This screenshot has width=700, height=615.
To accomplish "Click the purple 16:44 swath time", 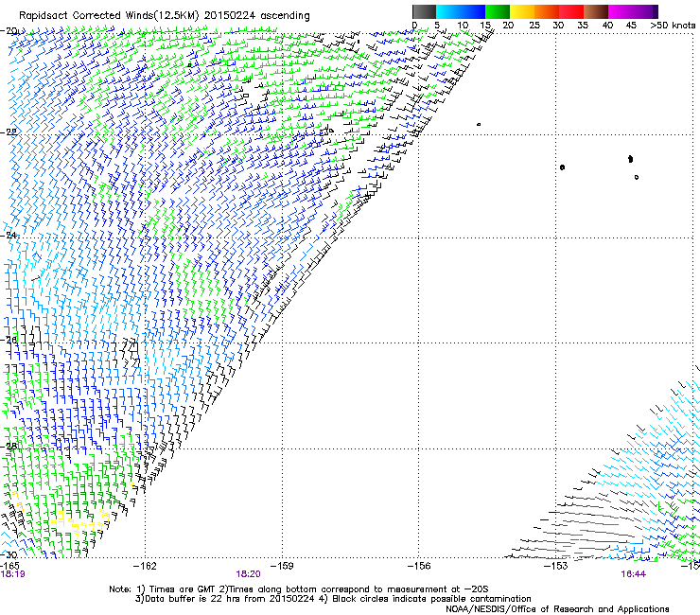I will point(634,574).
